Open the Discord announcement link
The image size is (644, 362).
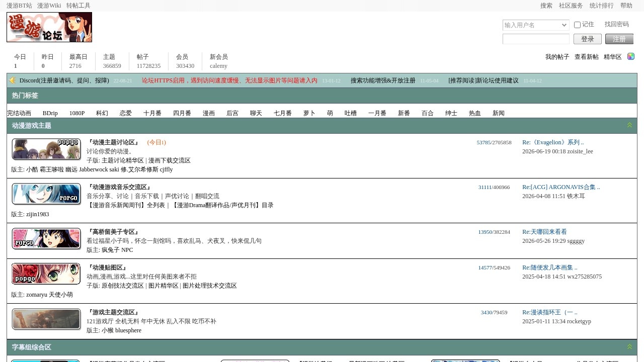(64, 80)
